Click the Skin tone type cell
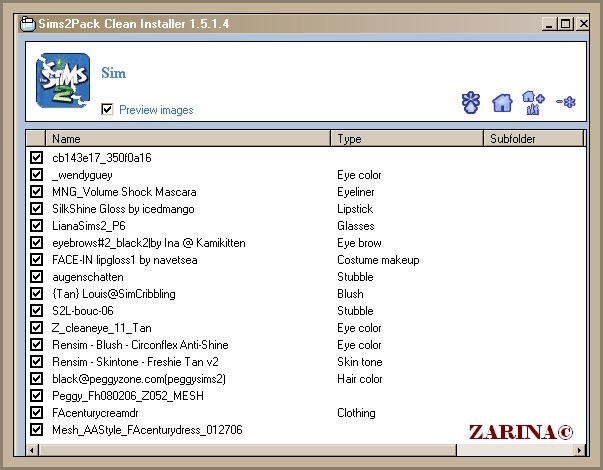 pos(360,362)
